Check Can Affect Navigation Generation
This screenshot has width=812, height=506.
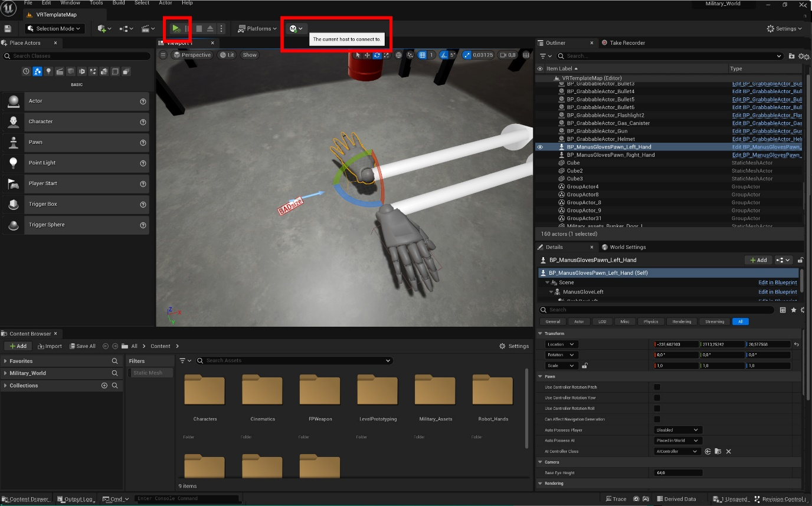pos(657,419)
